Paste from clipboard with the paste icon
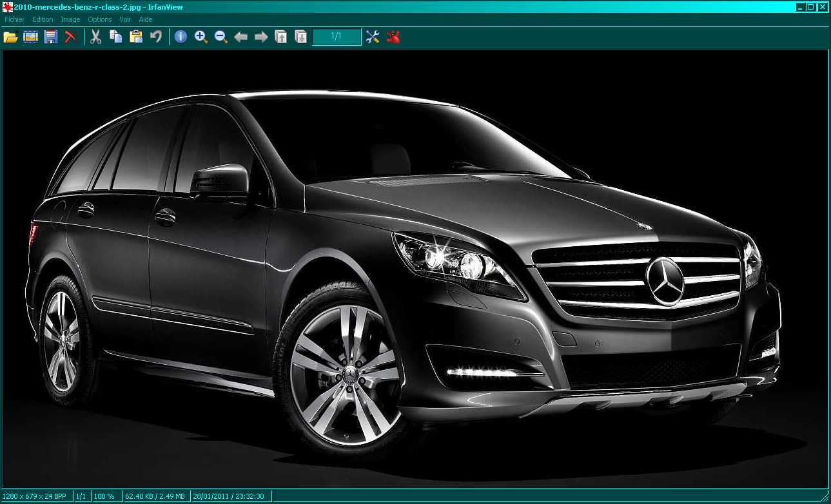 [x=136, y=37]
